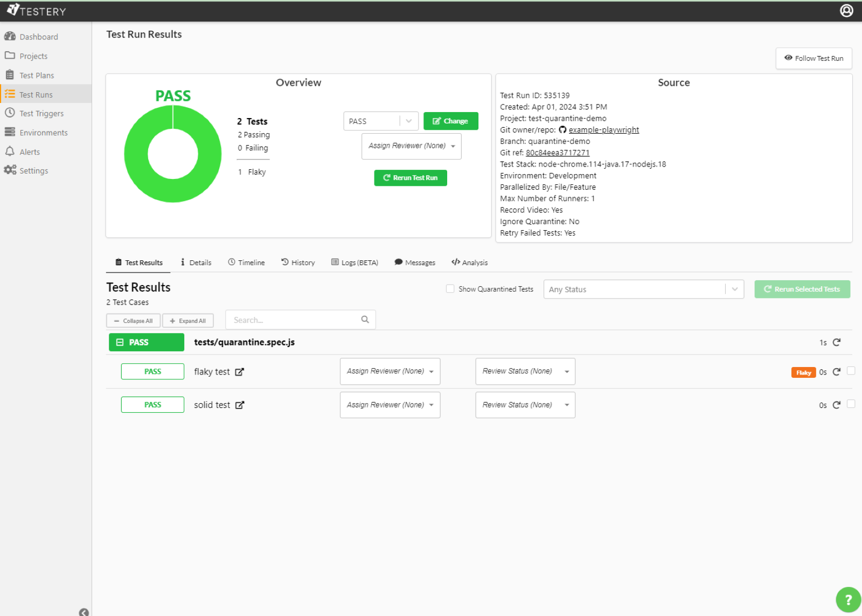This screenshot has width=862, height=616.
Task: Open Projects in the sidebar
Action: [33, 56]
